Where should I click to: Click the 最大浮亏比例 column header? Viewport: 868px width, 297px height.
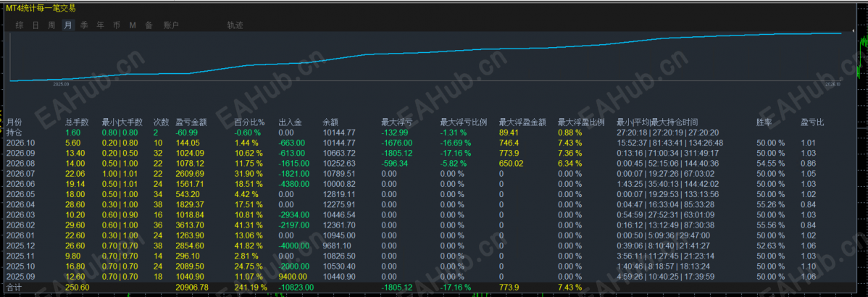pyautogui.click(x=463, y=122)
